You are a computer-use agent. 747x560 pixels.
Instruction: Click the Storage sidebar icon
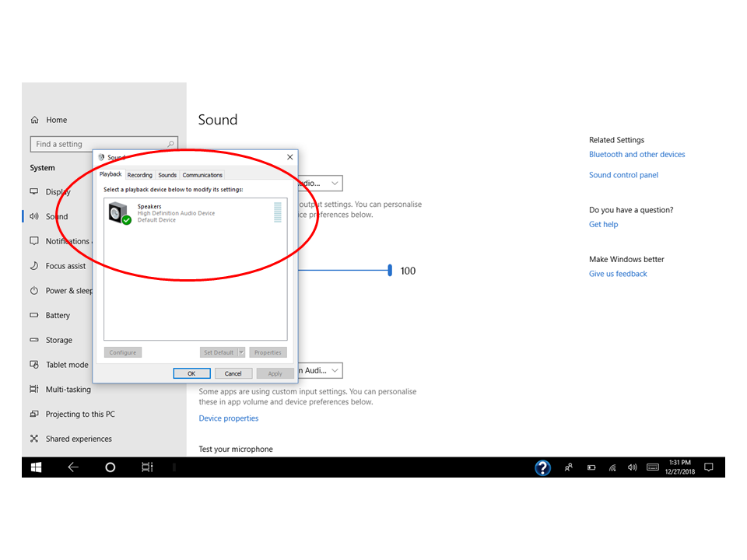(34, 340)
